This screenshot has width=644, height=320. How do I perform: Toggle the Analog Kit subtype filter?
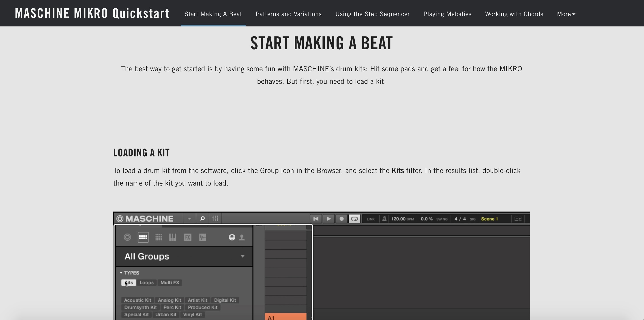169,300
